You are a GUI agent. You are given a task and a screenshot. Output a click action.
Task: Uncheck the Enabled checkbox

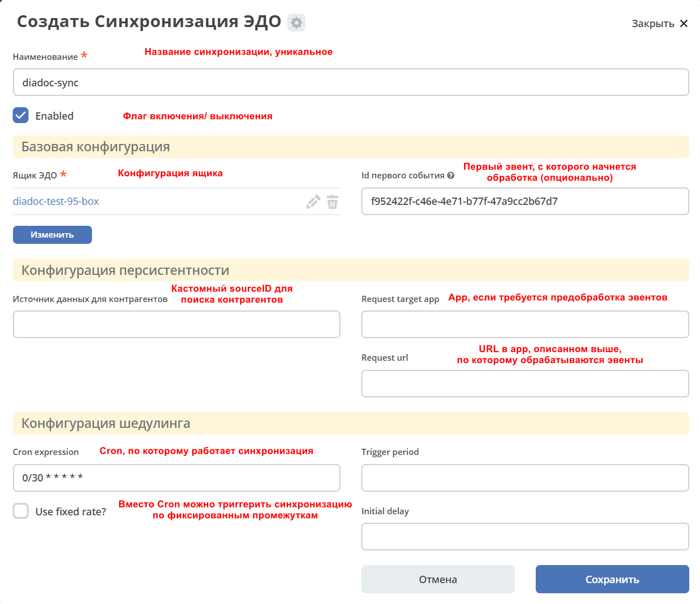(21, 115)
